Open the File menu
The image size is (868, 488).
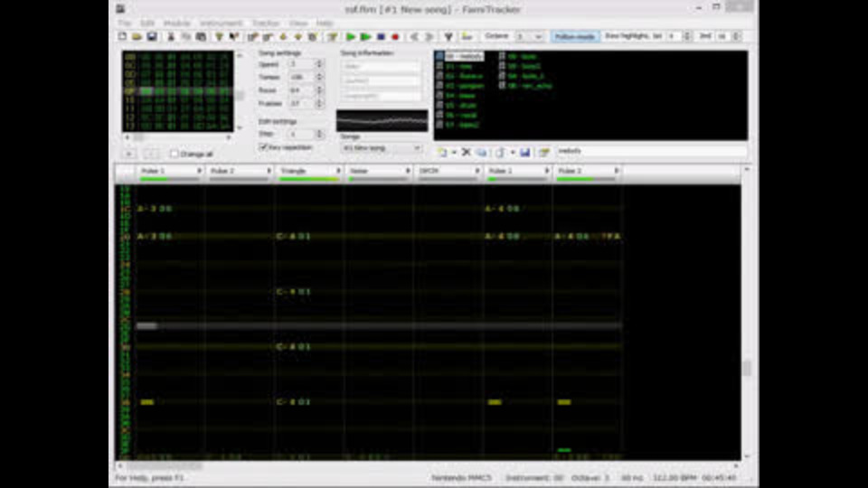tap(124, 23)
